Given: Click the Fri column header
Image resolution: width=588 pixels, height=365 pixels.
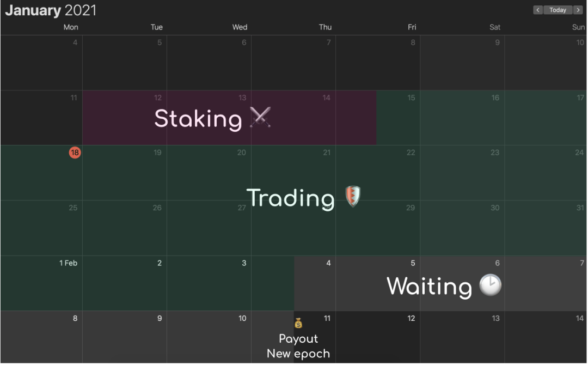Looking at the screenshot, I should coord(412,27).
